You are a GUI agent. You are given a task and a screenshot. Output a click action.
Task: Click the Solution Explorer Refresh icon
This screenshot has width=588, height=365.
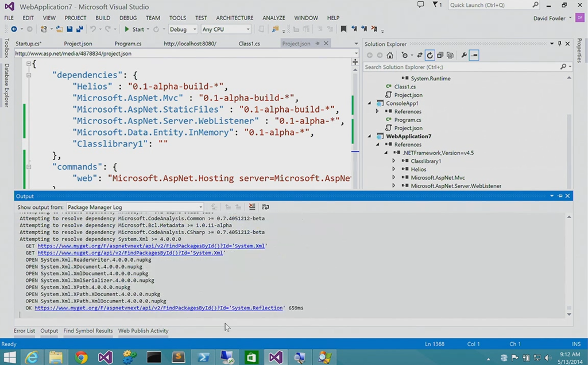[x=430, y=56]
